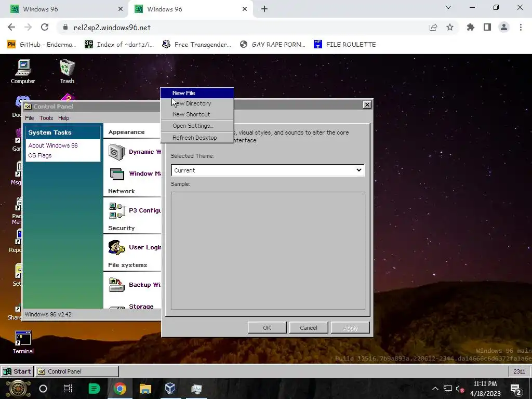Click the theme Sample preview area
This screenshot has width=532, height=399.
pos(268,251)
